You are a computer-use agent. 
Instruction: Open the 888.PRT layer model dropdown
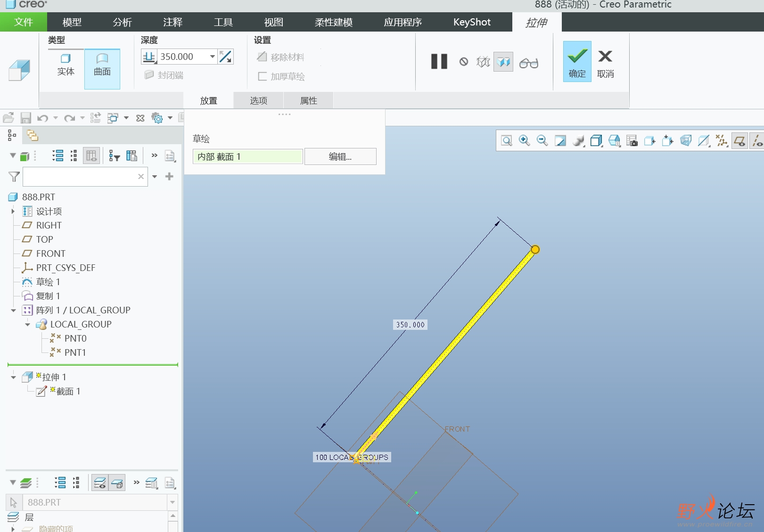click(x=173, y=502)
